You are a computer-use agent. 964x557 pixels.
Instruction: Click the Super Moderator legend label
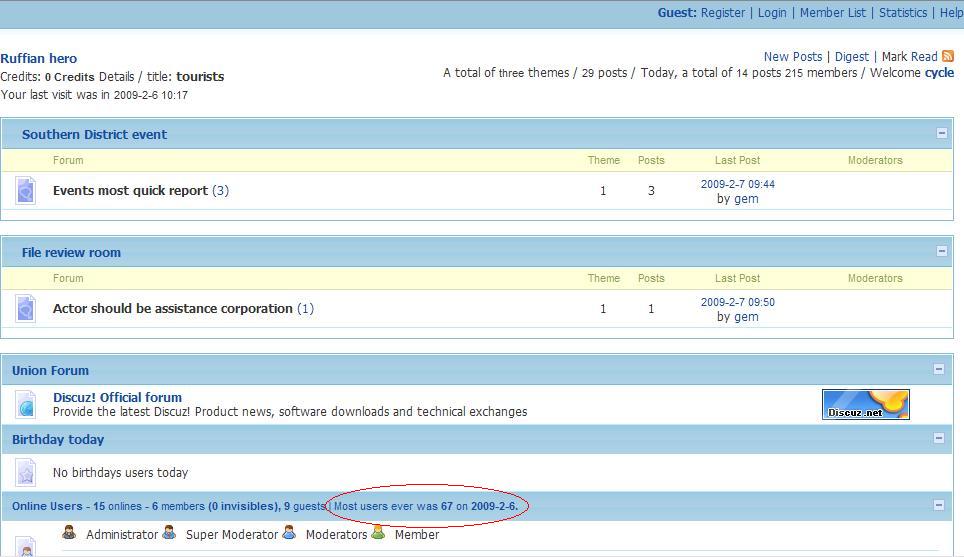(x=232, y=535)
